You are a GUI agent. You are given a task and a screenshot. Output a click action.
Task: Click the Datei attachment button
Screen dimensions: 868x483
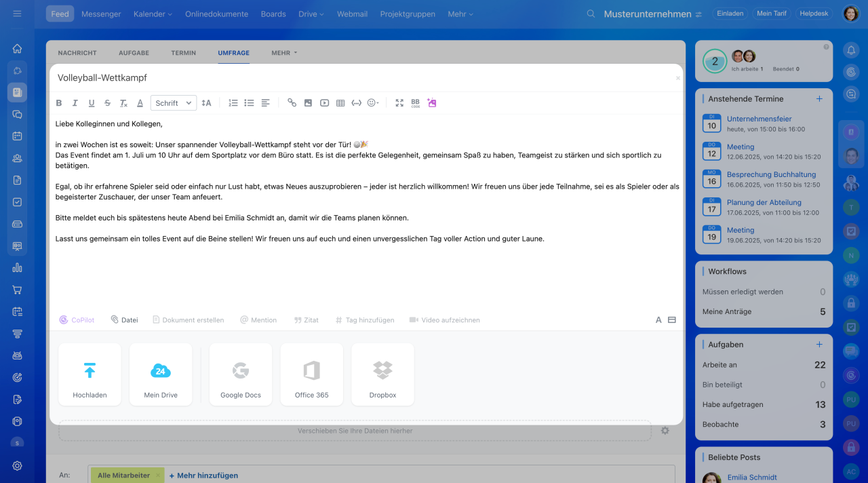click(124, 320)
